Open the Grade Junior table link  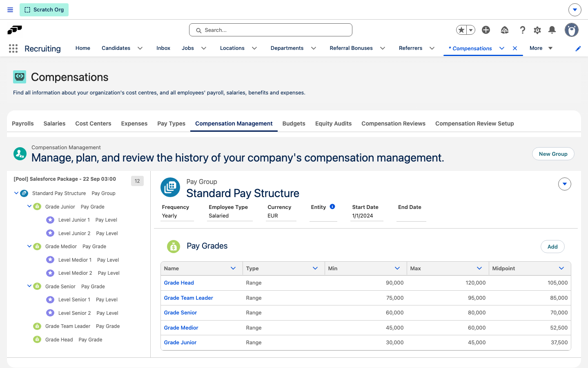(180, 343)
